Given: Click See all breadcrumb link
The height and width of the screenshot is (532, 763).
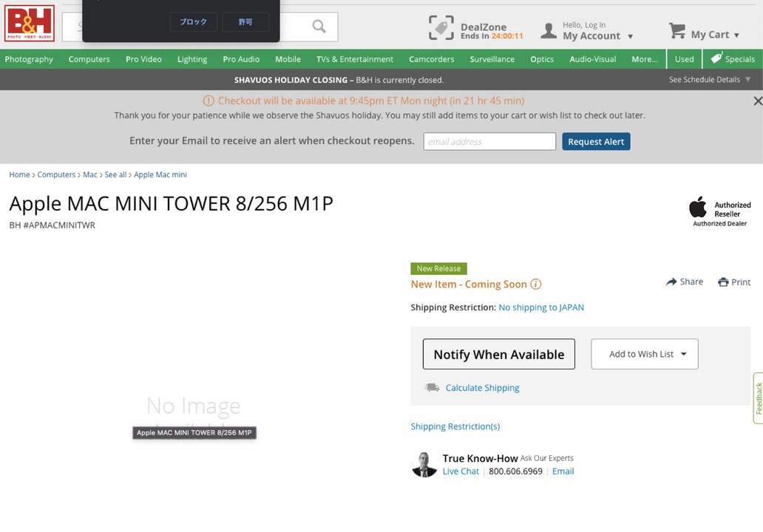Looking at the screenshot, I should pos(115,174).
